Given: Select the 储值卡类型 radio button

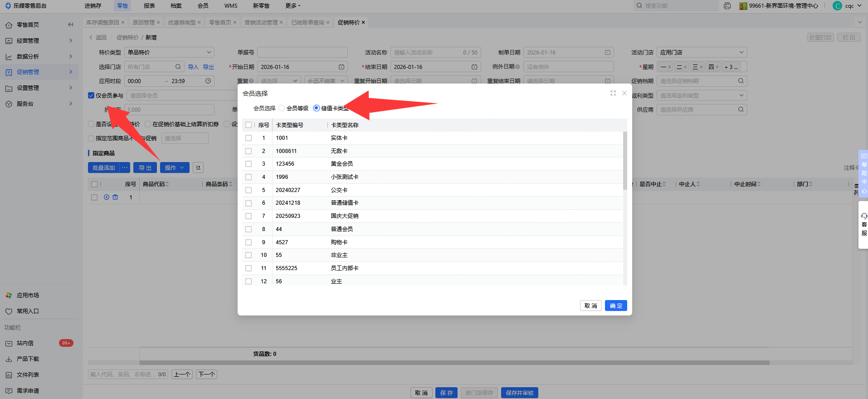Looking at the screenshot, I should pyautogui.click(x=316, y=108).
